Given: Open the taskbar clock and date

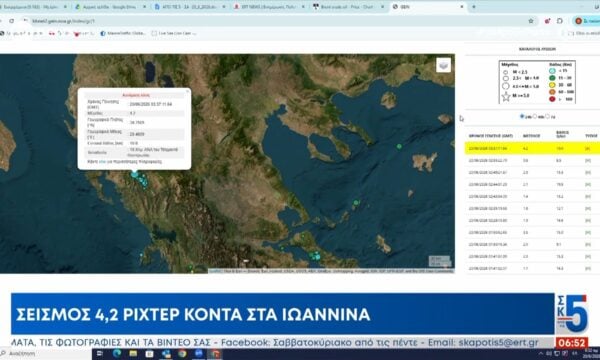Looking at the screenshot, I should pos(590,354).
